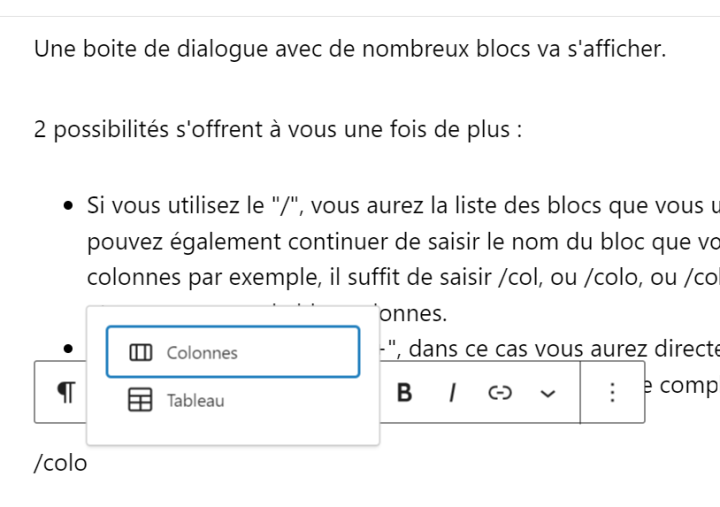The width and height of the screenshot is (720, 507).
Task: Click the Colonnes block icon
Action: [x=141, y=352]
